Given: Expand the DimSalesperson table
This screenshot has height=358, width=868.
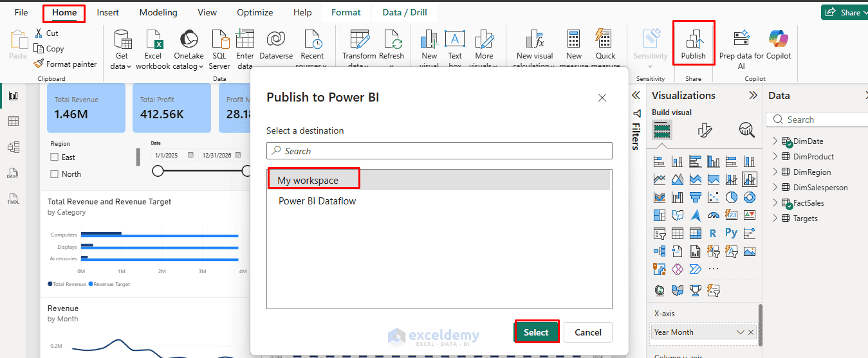Looking at the screenshot, I should (x=775, y=187).
